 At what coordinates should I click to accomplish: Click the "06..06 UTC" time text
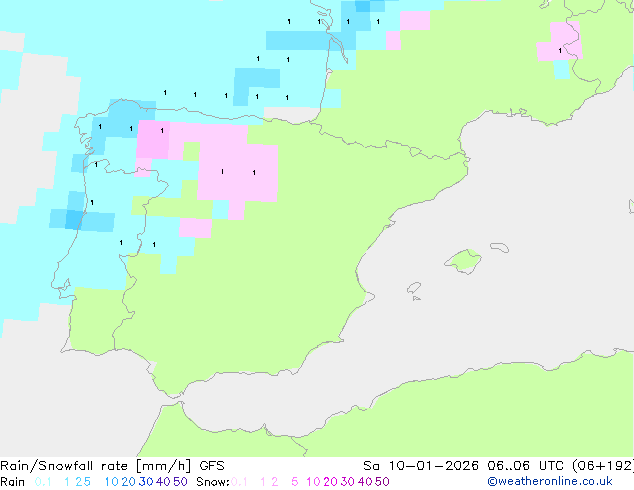tap(527, 466)
